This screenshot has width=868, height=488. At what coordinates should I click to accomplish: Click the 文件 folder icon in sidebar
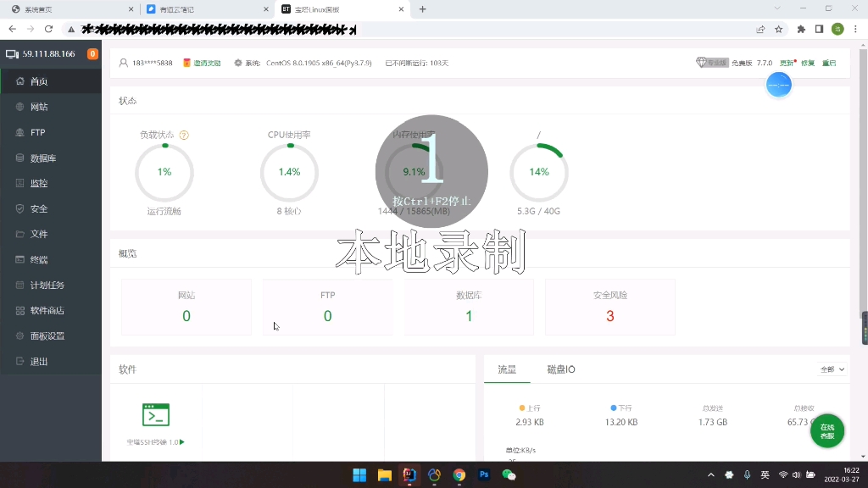(20, 234)
